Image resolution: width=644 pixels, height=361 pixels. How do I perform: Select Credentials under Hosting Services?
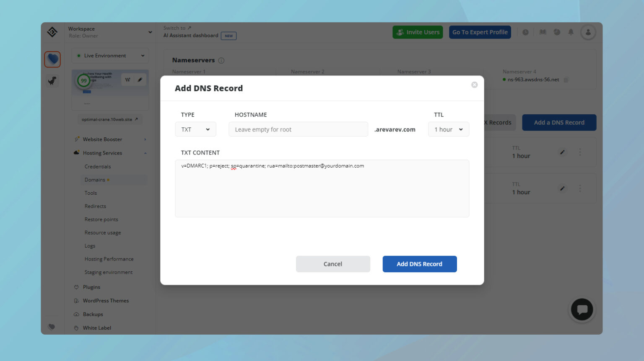tap(98, 166)
